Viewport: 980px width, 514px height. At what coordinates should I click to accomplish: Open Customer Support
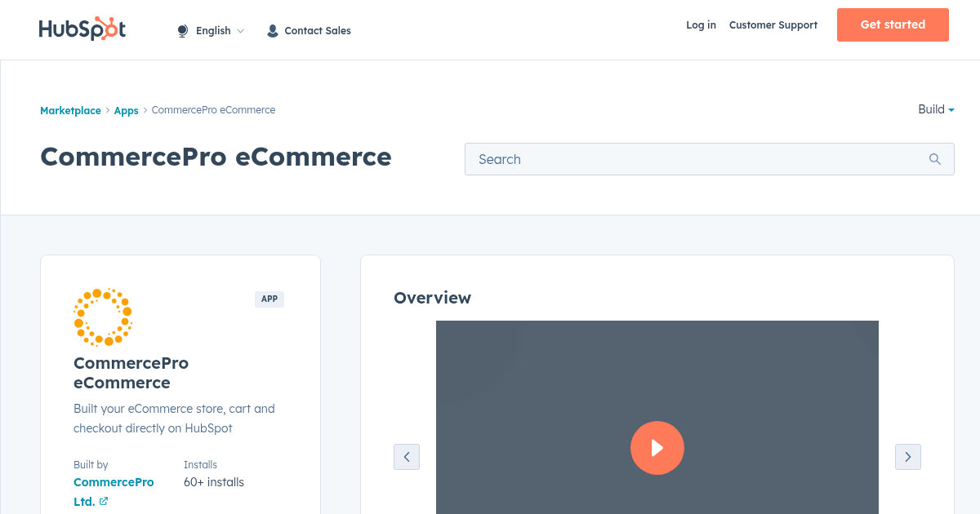(x=773, y=25)
